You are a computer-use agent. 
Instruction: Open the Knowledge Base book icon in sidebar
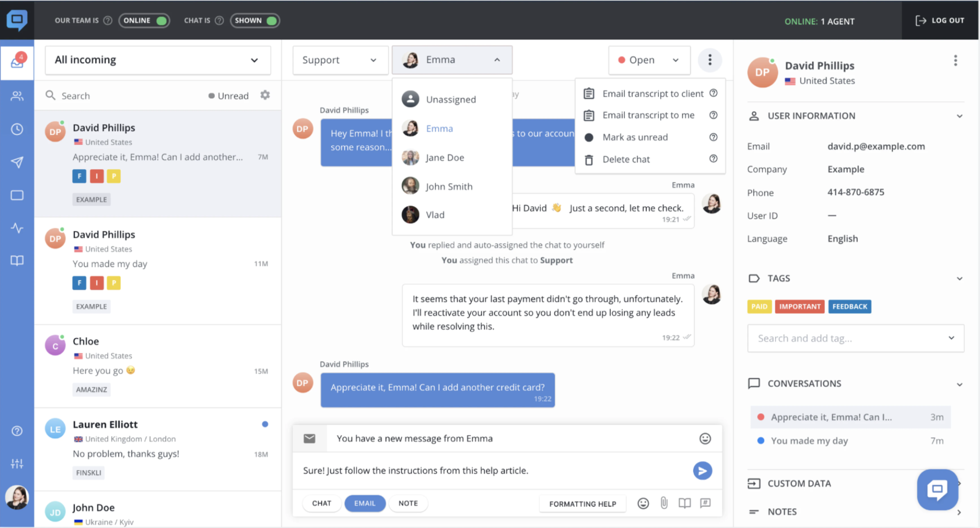[17, 261]
